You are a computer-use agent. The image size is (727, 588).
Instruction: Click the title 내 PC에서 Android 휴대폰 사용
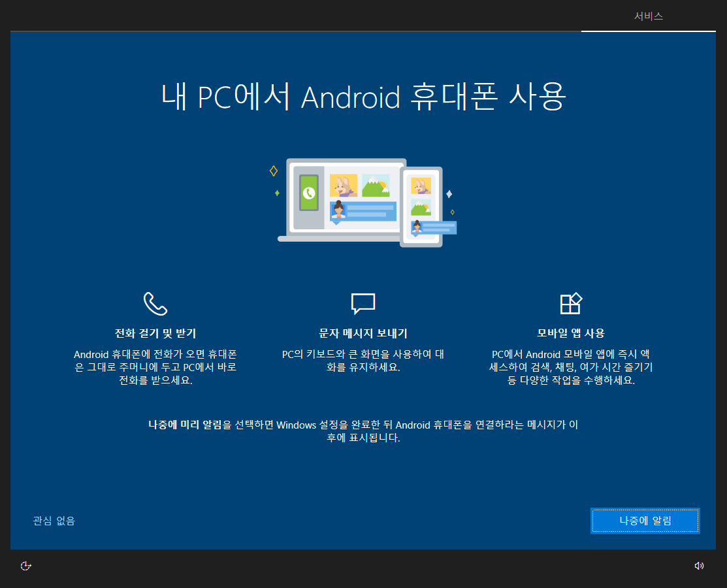pyautogui.click(x=363, y=97)
